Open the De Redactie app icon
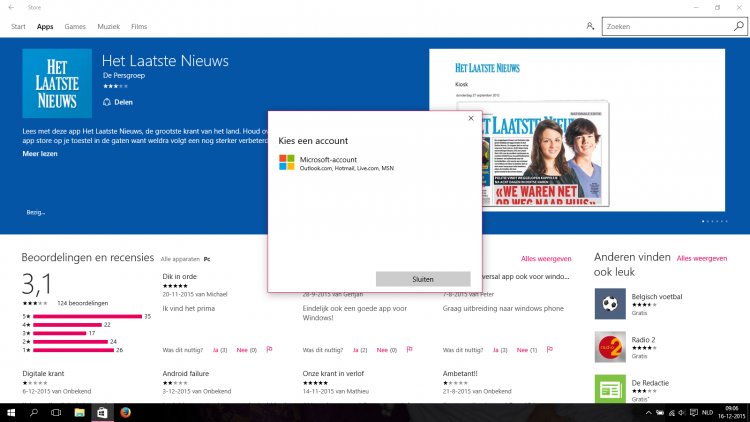Screen dimensions: 750x422 pyautogui.click(x=609, y=388)
